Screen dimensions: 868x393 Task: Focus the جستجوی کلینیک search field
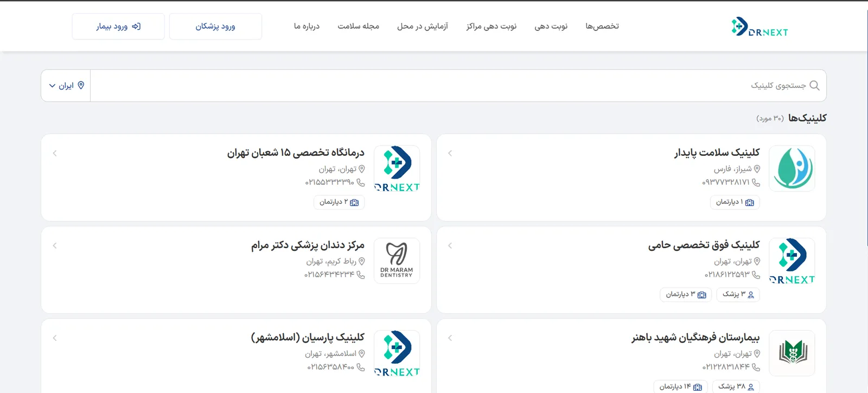[x=458, y=85]
